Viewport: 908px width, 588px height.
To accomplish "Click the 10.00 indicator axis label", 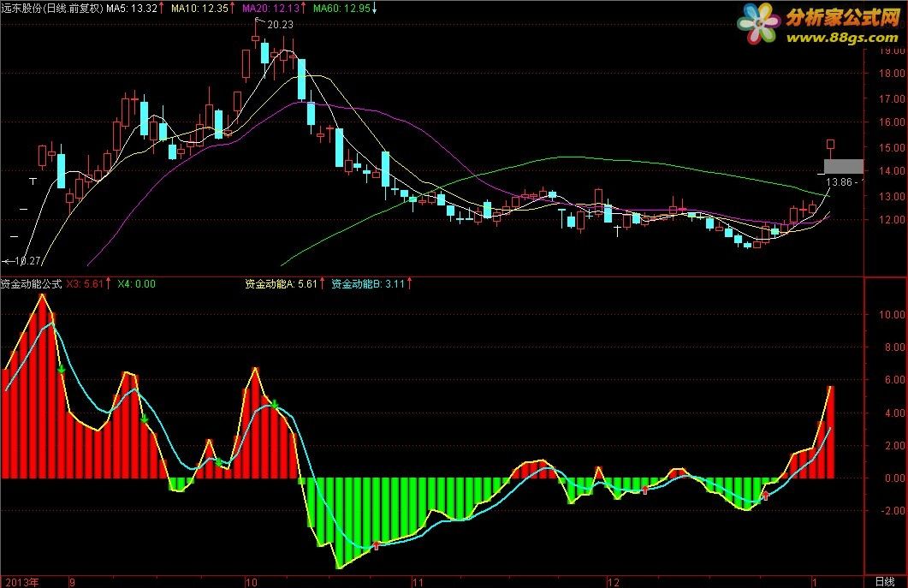I will pos(892,315).
